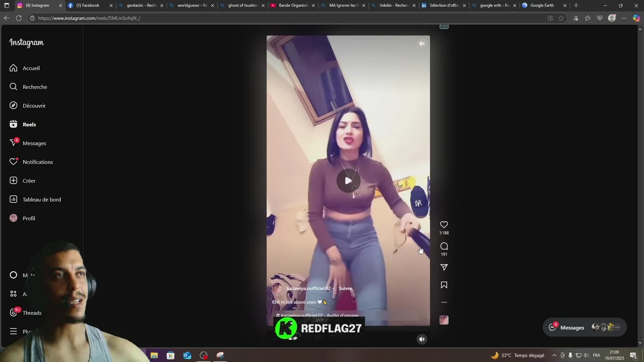The image size is (644, 362).
Task: Open a new browser tab
Action: point(576,6)
